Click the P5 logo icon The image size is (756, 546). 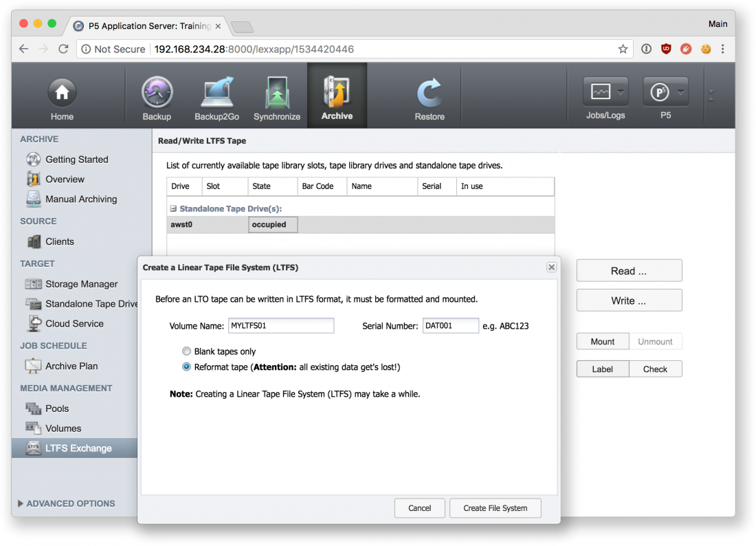pos(660,91)
